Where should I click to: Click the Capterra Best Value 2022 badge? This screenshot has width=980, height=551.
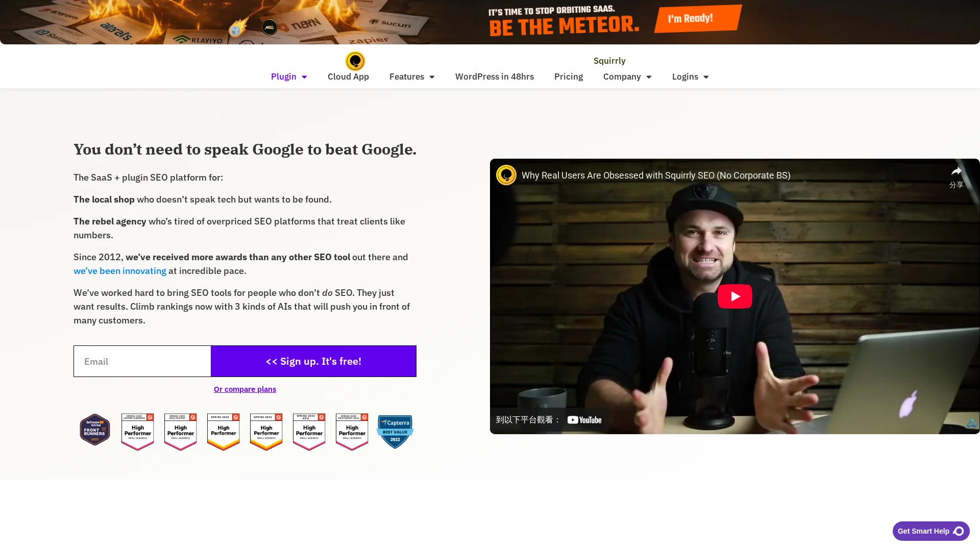click(x=395, y=432)
